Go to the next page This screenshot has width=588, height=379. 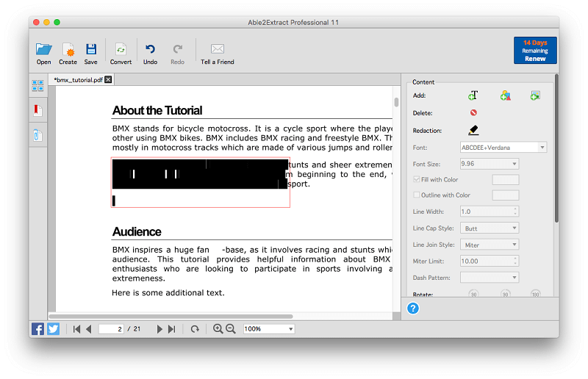[x=159, y=329]
